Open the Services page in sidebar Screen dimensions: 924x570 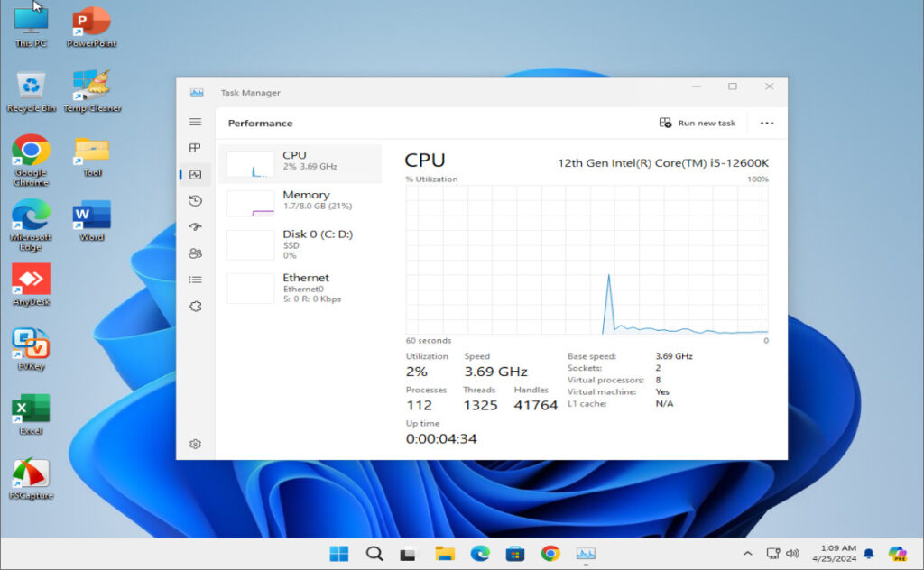194,307
